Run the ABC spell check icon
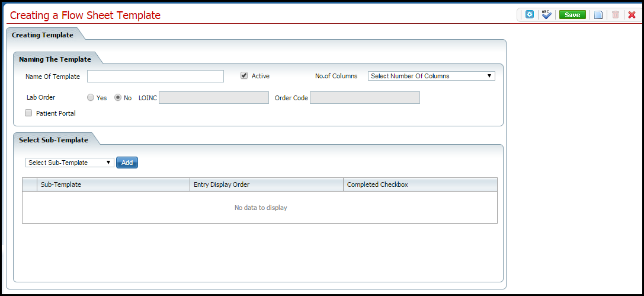644x296 pixels. click(x=547, y=15)
